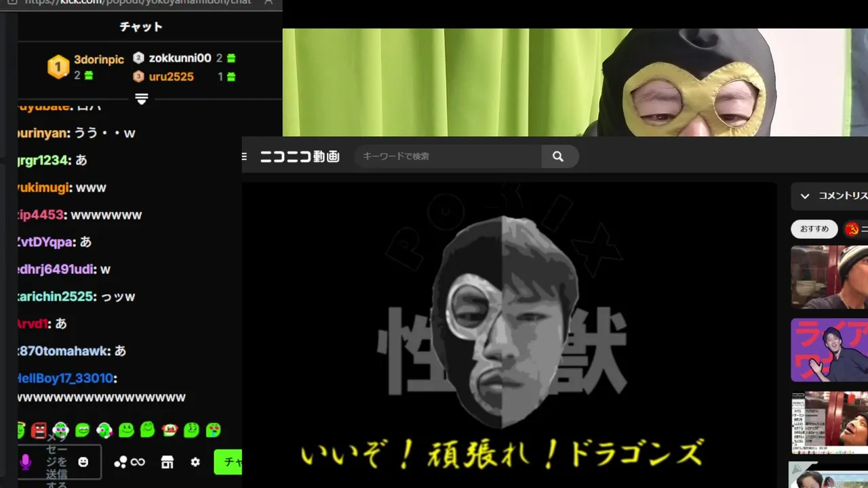
Task: Click the channel points bubbles icon
Action: tap(120, 462)
